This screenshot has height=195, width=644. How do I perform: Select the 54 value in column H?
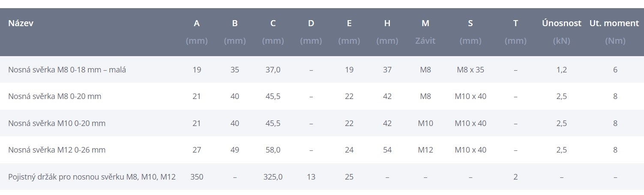387,150
